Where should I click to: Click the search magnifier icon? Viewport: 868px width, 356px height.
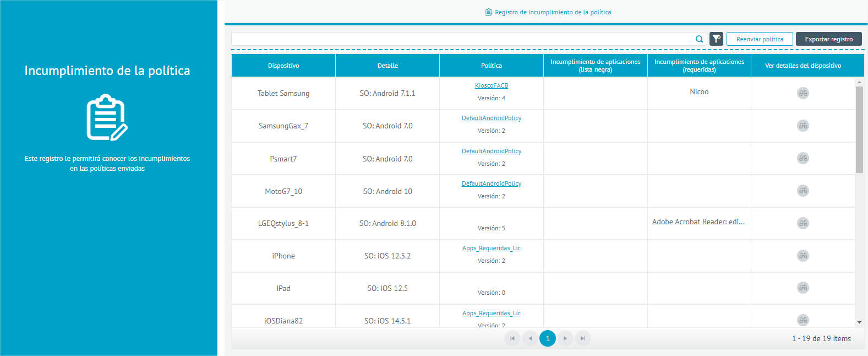click(x=699, y=39)
